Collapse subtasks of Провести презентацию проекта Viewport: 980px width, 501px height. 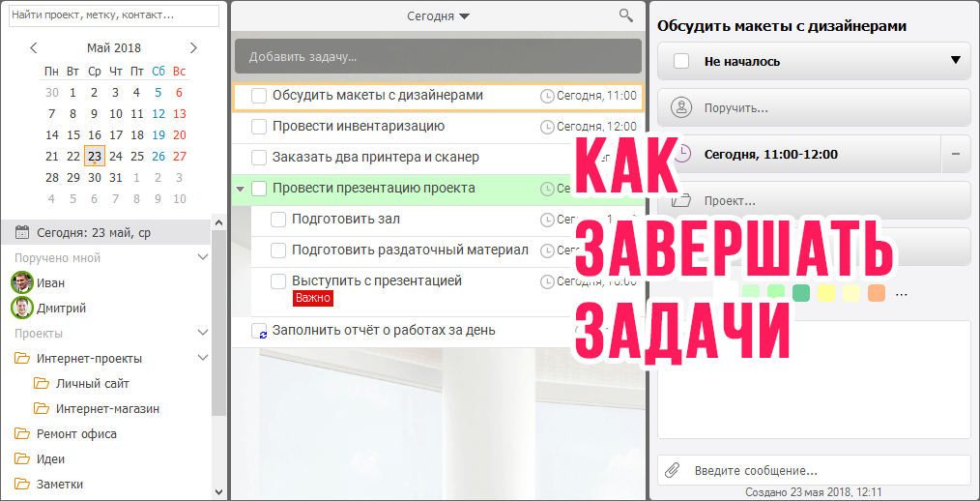(240, 189)
